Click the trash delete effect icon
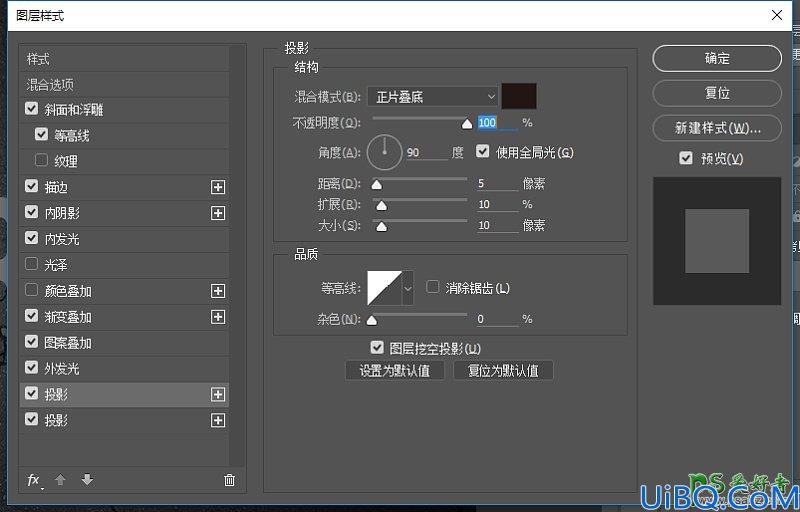The width and height of the screenshot is (800, 512). tap(230, 480)
